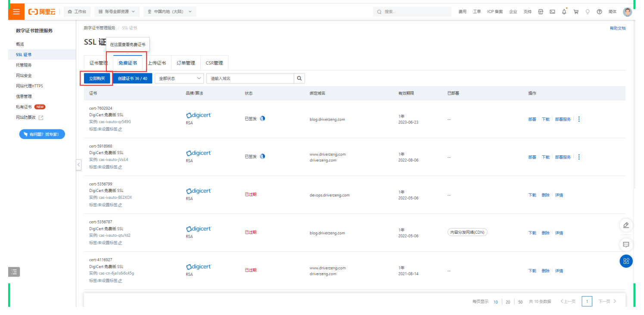Switch to the 免费证书 tab
This screenshot has height=315, width=644.
point(128,63)
